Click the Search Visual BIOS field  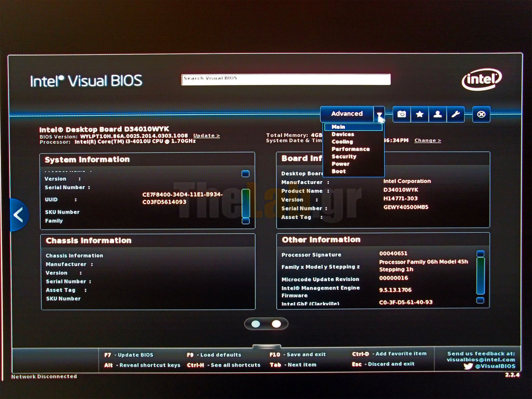tap(286, 80)
